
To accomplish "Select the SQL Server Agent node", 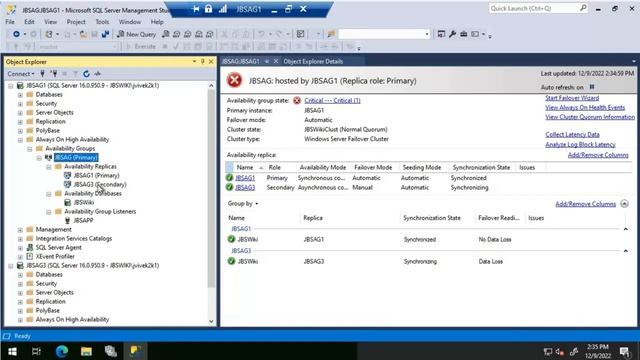I will pyautogui.click(x=58, y=247).
